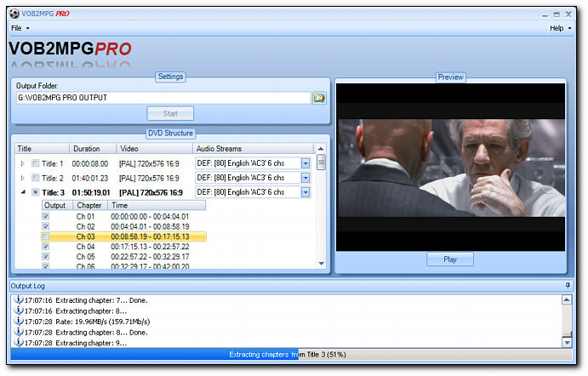
Task: Collapse the Title: 3 tree node
Action: 23,192
